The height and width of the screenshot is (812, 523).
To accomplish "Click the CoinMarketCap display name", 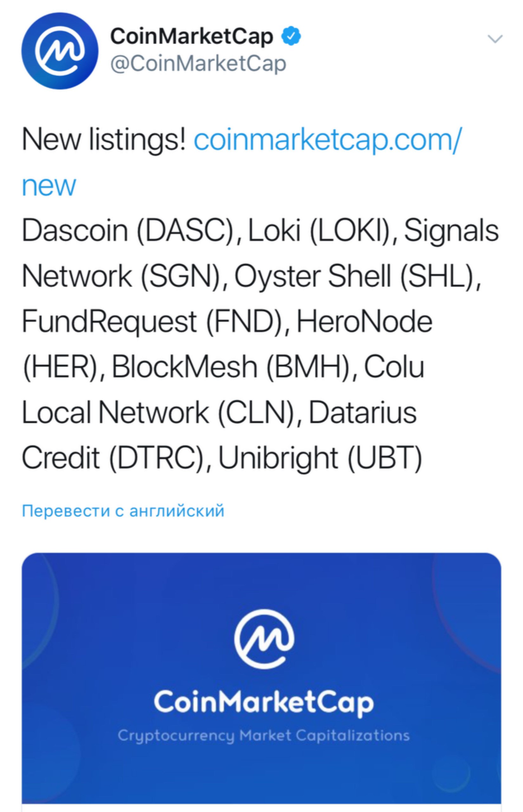I will click(191, 36).
